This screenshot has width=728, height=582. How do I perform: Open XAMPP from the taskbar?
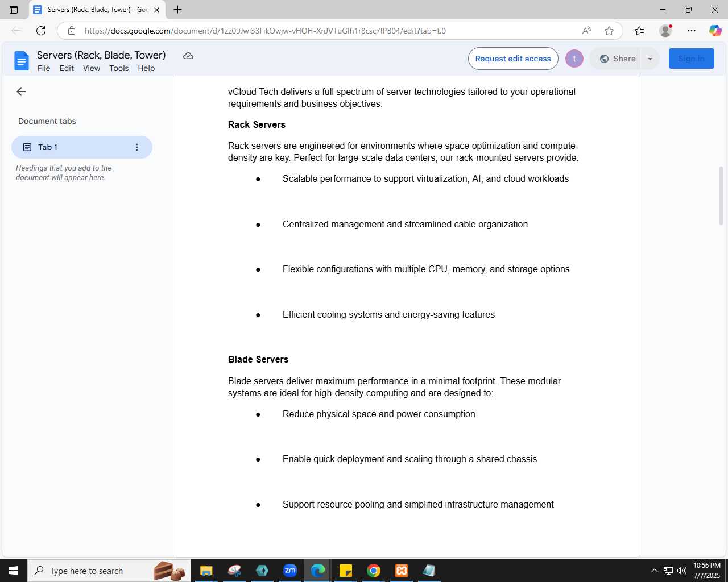tap(402, 571)
